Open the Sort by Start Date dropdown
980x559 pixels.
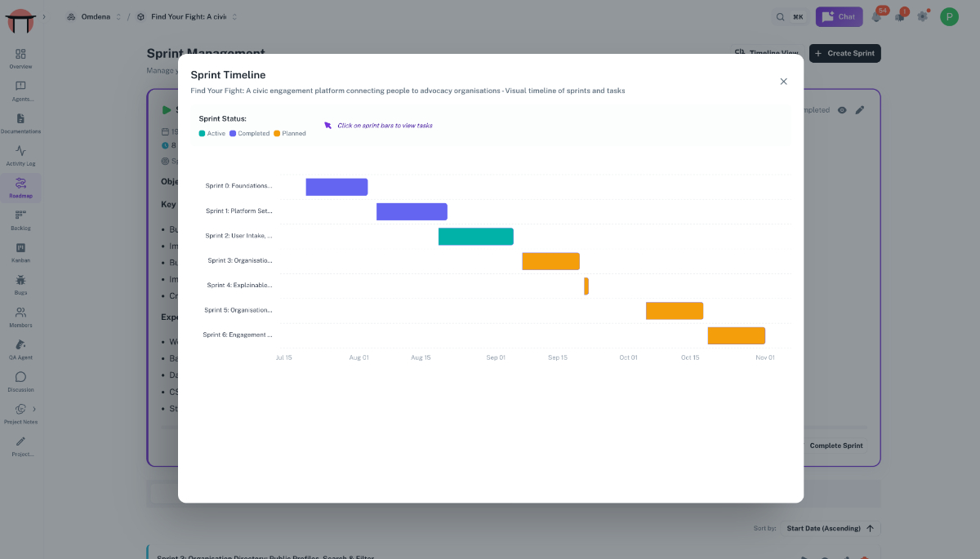coord(830,528)
